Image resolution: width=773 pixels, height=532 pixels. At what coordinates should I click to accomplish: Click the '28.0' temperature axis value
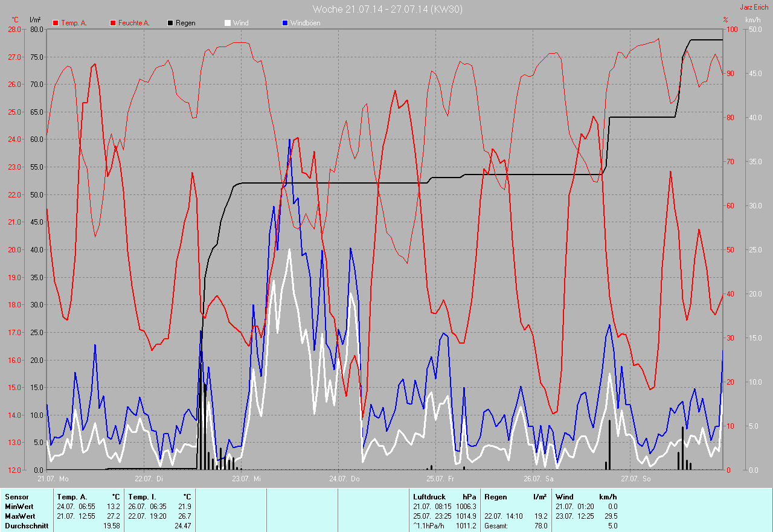click(14, 29)
